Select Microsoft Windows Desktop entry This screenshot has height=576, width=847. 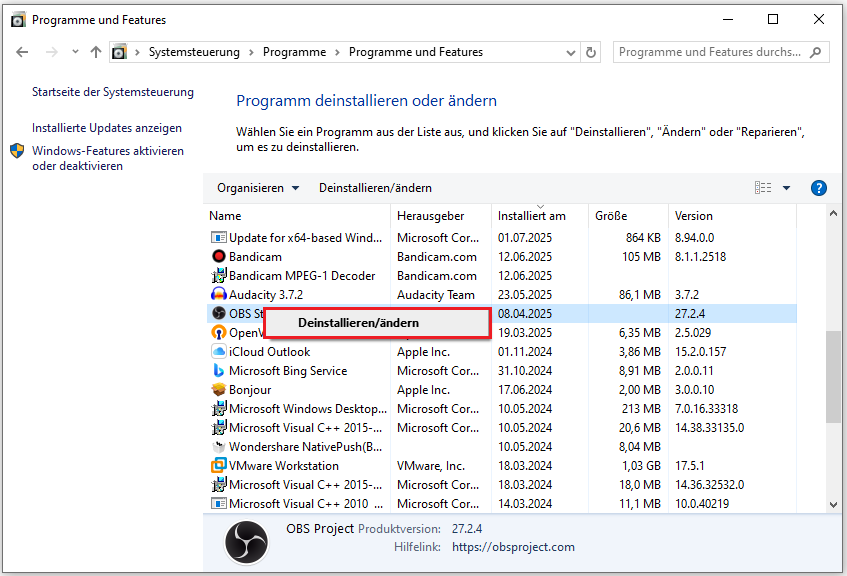tap(308, 408)
